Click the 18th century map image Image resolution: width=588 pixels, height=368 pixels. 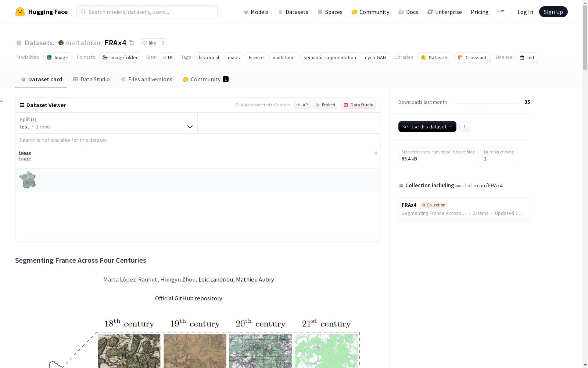129,351
